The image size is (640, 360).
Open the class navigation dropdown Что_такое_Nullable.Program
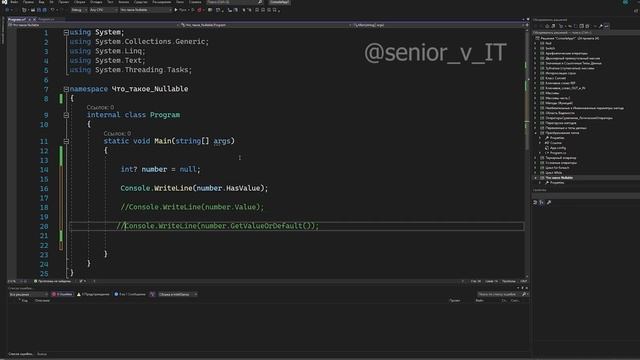point(264,25)
